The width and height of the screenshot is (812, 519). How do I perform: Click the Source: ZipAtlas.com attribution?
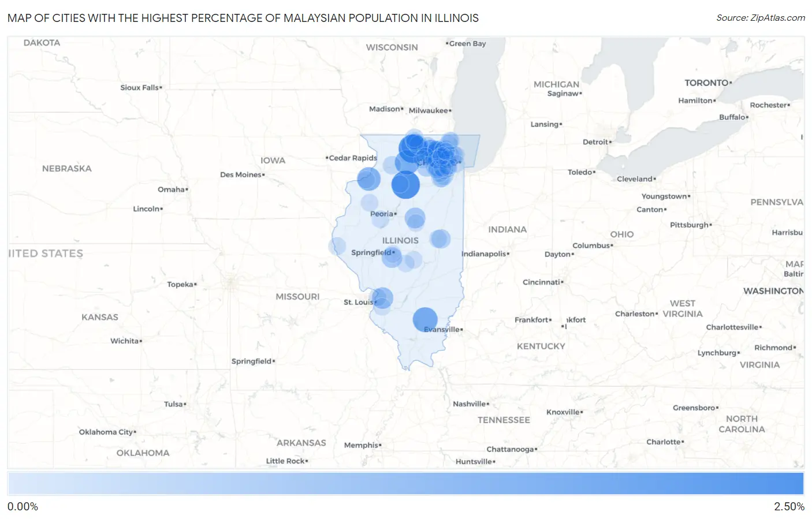(761, 18)
